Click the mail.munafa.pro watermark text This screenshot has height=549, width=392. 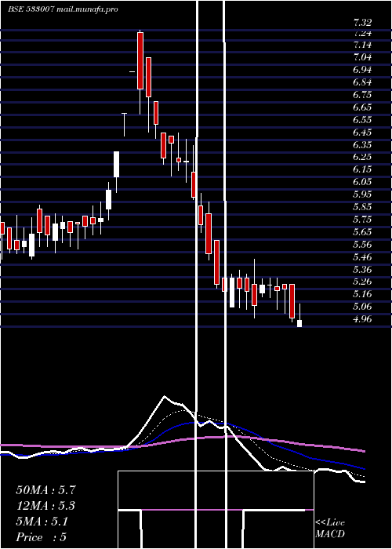coord(87,9)
